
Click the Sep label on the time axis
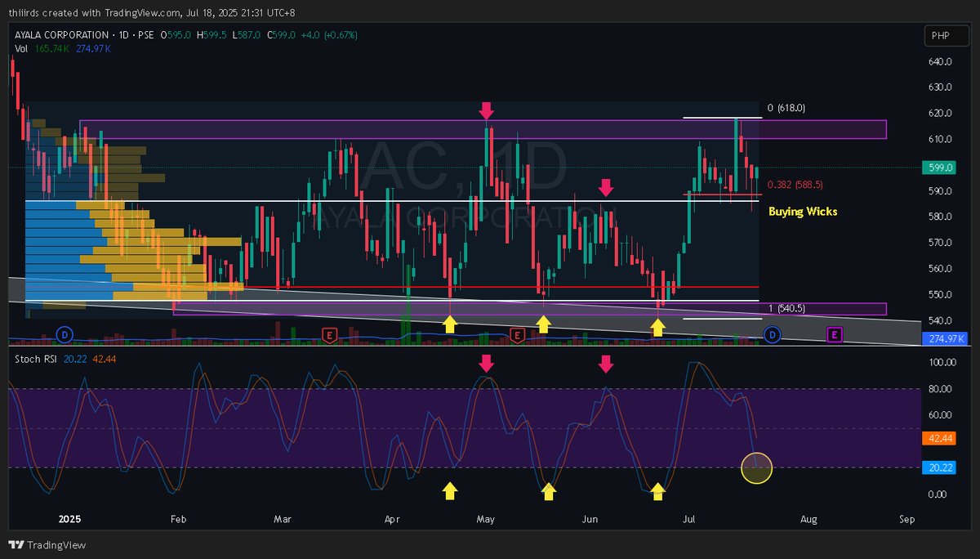pyautogui.click(x=906, y=518)
